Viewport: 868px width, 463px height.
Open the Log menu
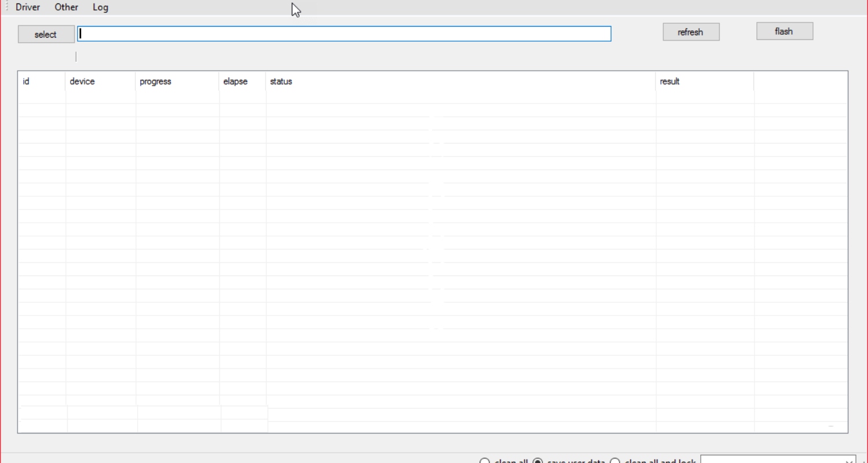100,8
